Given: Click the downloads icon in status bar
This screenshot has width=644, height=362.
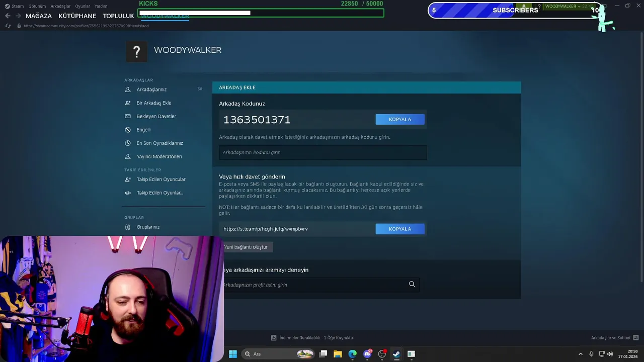Looking at the screenshot, I should point(274,338).
